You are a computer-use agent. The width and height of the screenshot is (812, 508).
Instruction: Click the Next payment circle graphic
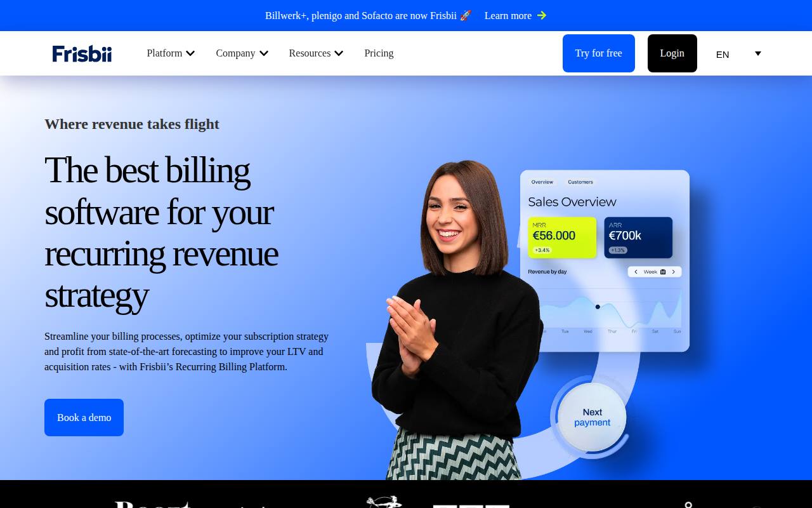(592, 417)
